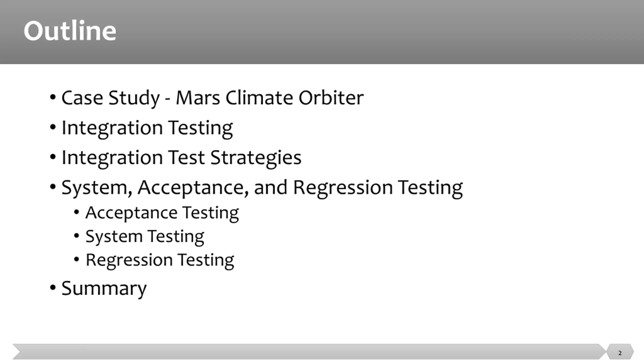Click the "Integration Testing" bullet text
Viewport: 644px width, 362px height.
click(147, 128)
